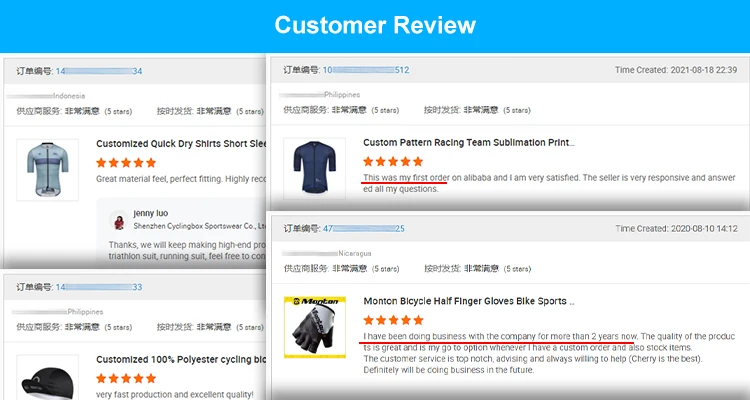Click jenny luo's profile avatar
Screen dimensions: 750x400
click(119, 221)
